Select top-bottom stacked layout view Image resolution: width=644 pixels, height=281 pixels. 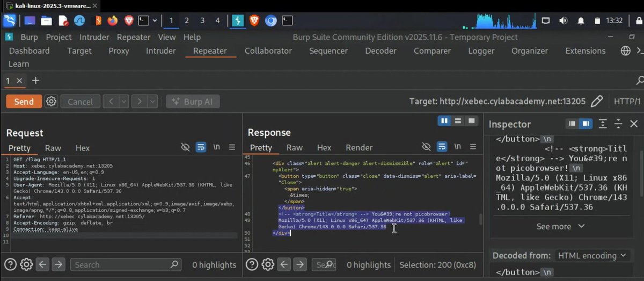(x=458, y=121)
